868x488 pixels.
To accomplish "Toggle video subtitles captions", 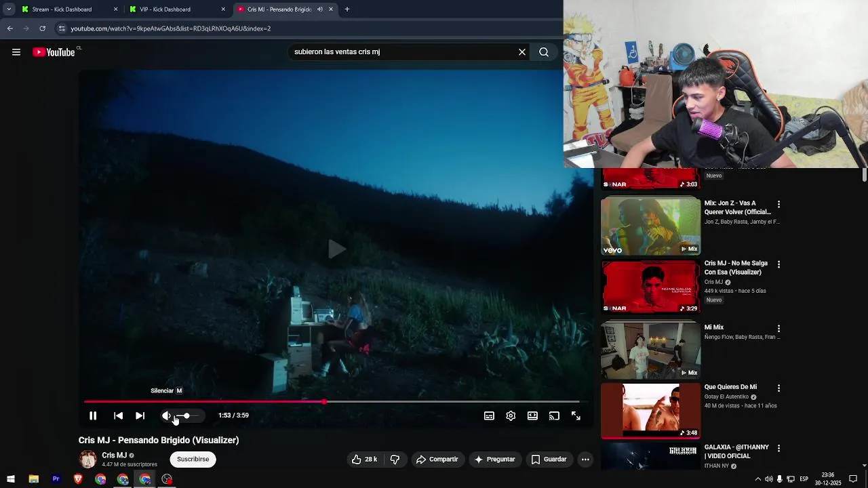I will click(489, 415).
